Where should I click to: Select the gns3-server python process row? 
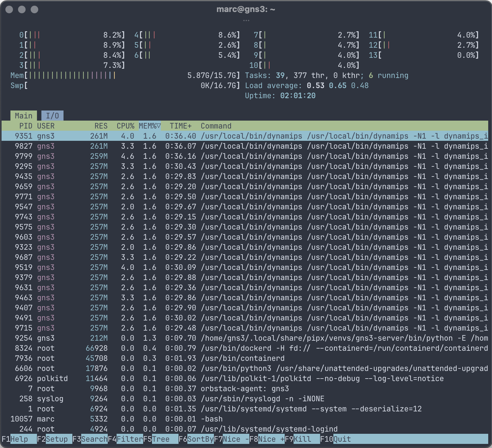coord(245,338)
